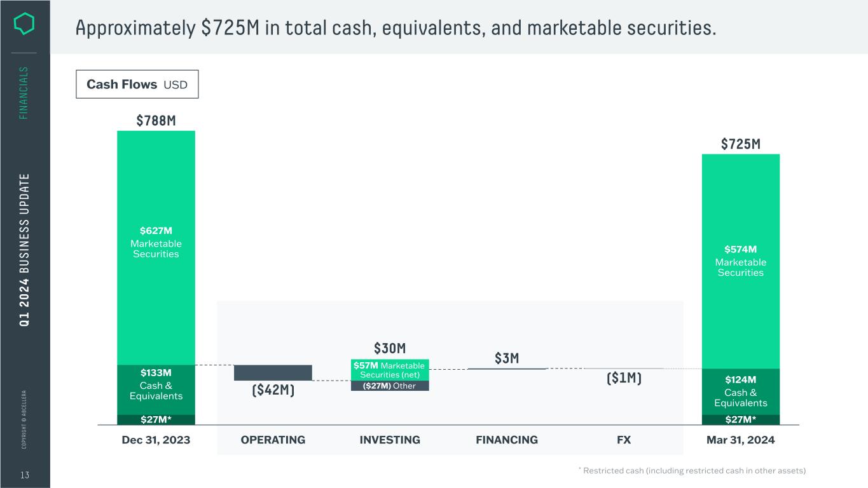868x488 pixels.
Task: Click the ($42M) operating bar
Action: click(x=273, y=372)
